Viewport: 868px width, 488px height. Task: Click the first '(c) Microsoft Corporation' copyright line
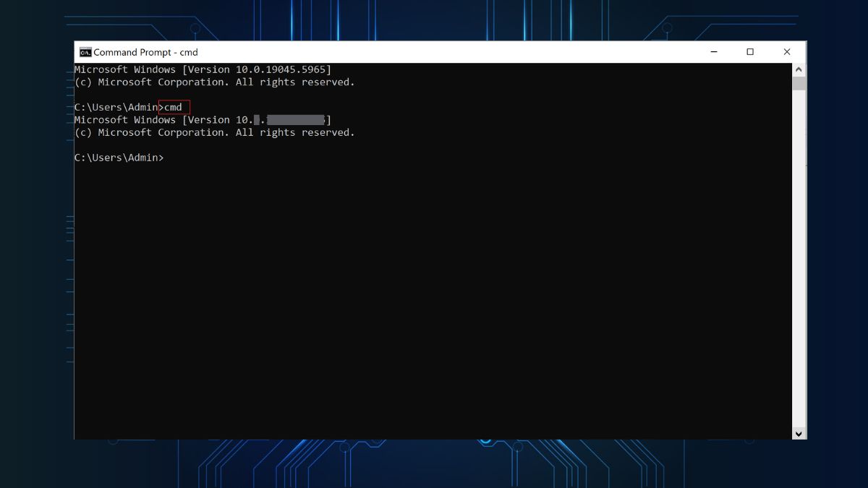click(x=215, y=82)
